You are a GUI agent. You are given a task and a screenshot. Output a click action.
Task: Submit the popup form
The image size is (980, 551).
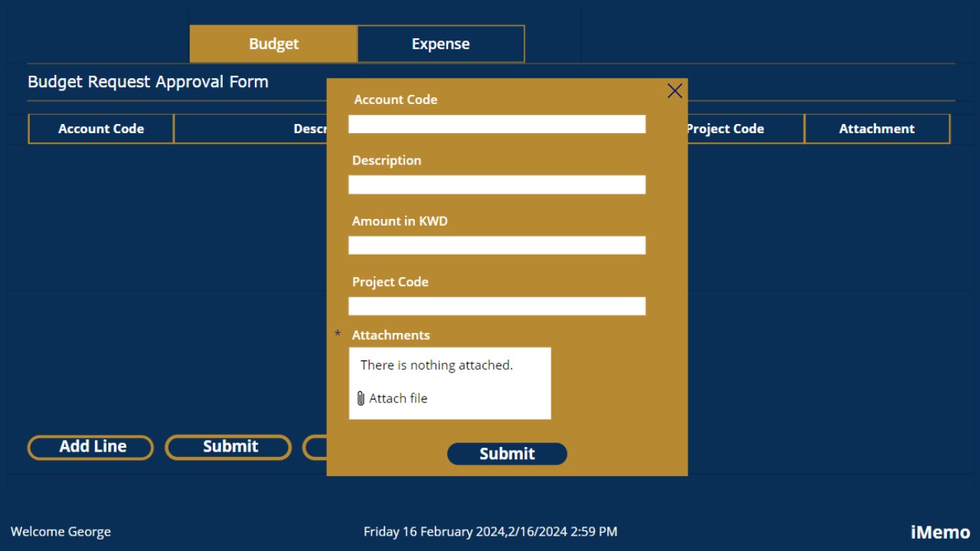pos(507,454)
